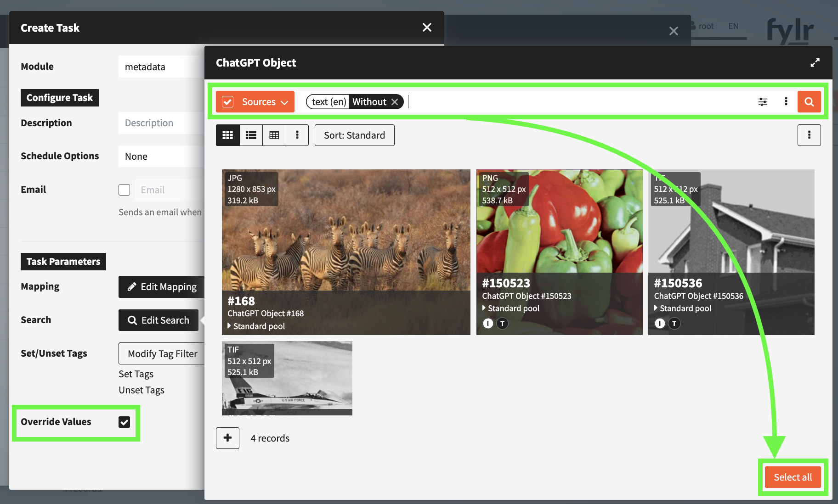Remove the text (en) Without filter chip

(395, 101)
